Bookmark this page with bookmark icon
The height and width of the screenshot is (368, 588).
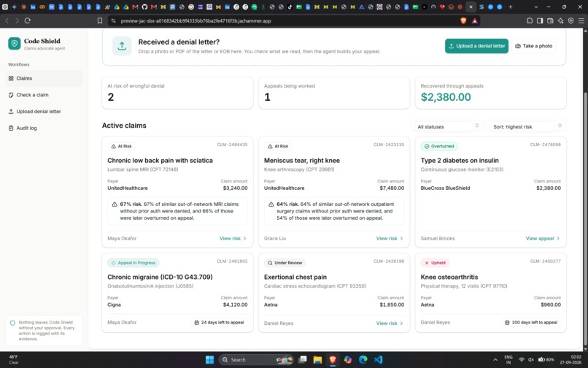[100, 20]
